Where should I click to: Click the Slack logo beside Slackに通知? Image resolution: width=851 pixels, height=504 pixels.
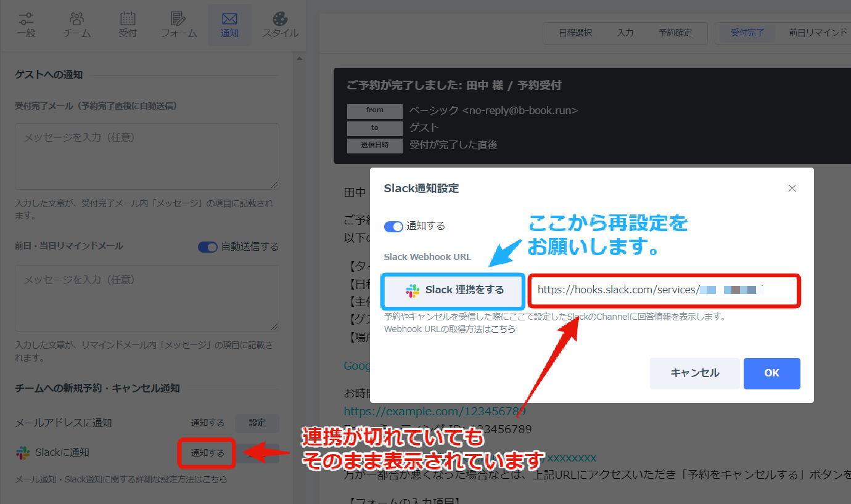tap(23, 453)
